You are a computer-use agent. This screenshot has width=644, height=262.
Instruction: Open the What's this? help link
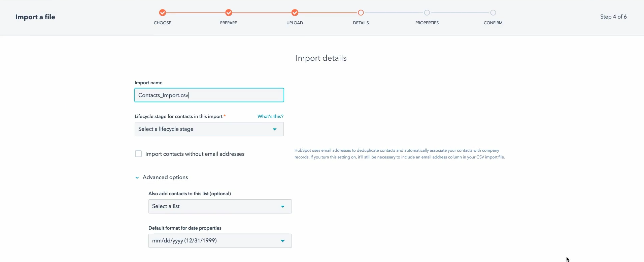click(270, 116)
